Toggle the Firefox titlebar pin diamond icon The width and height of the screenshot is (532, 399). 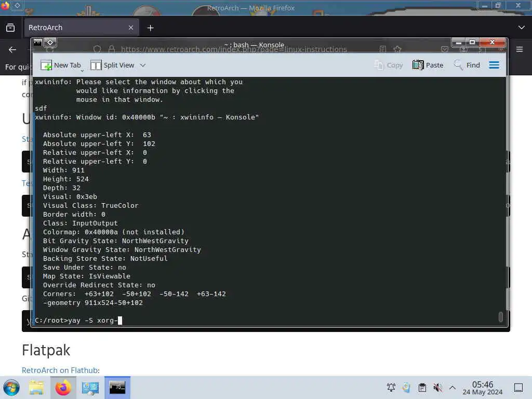17,5
